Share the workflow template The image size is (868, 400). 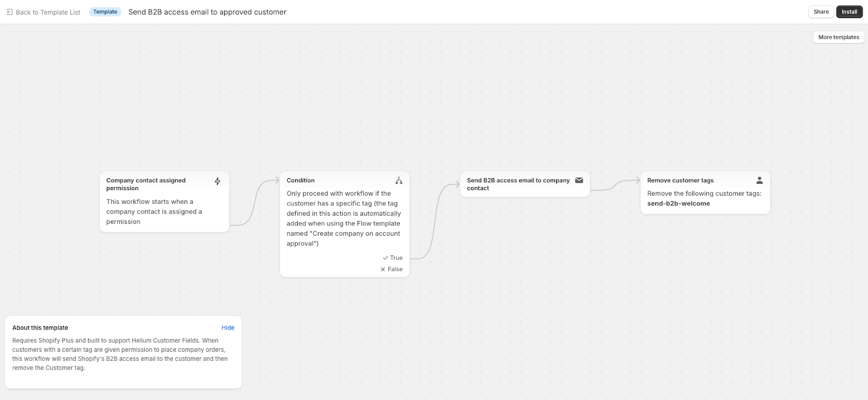coord(821,11)
